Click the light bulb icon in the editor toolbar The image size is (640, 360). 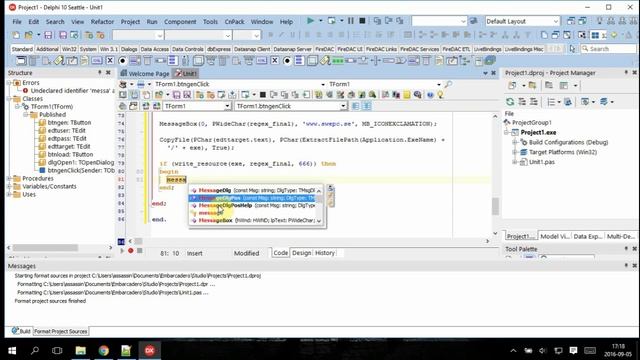tap(440, 95)
